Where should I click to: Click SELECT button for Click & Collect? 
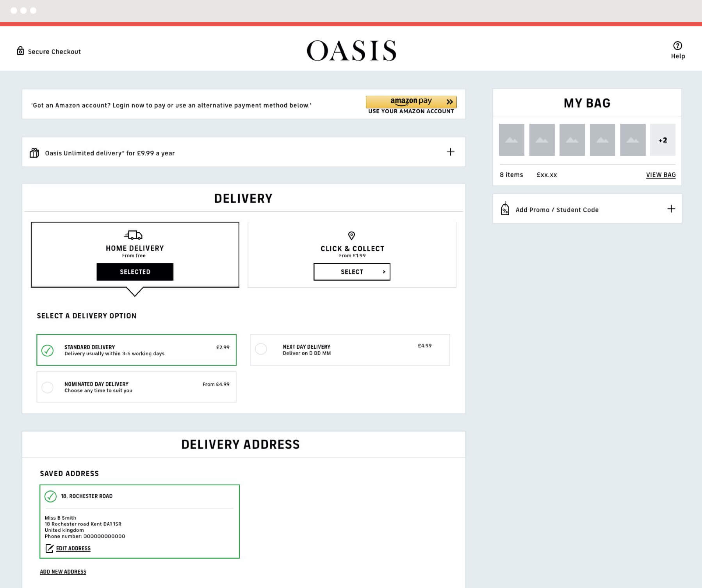[x=352, y=272]
